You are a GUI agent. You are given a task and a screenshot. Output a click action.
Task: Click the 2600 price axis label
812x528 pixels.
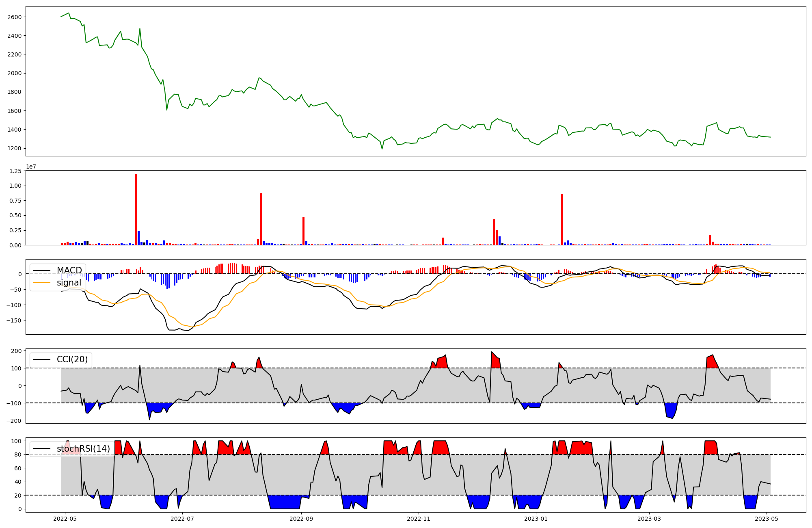[14, 17]
